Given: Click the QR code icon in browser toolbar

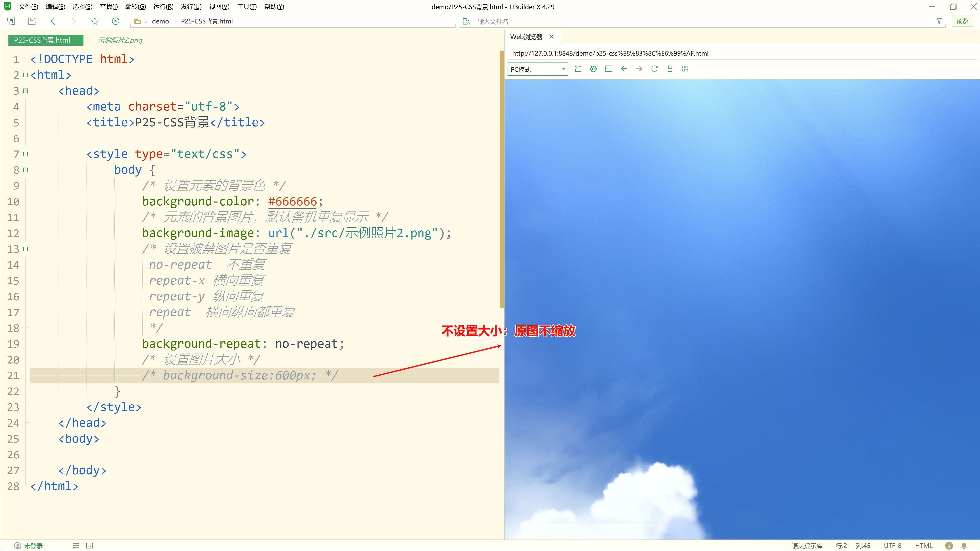Looking at the screenshot, I should tap(685, 69).
